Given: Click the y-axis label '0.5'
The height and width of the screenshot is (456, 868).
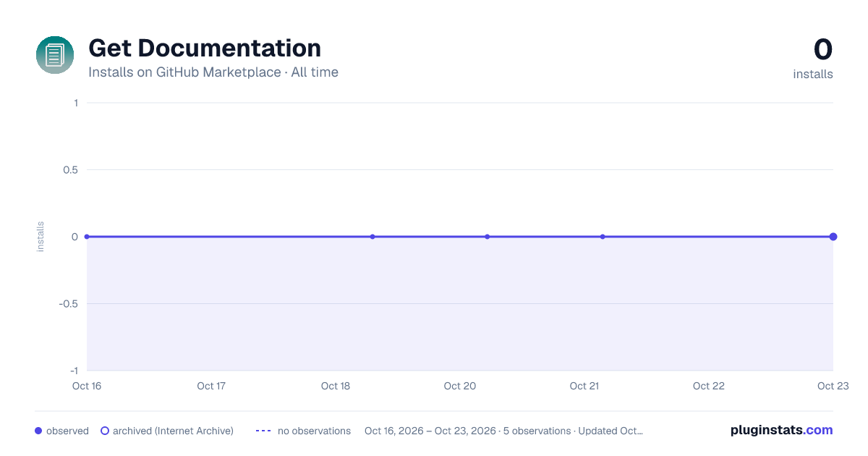Looking at the screenshot, I should [x=70, y=170].
